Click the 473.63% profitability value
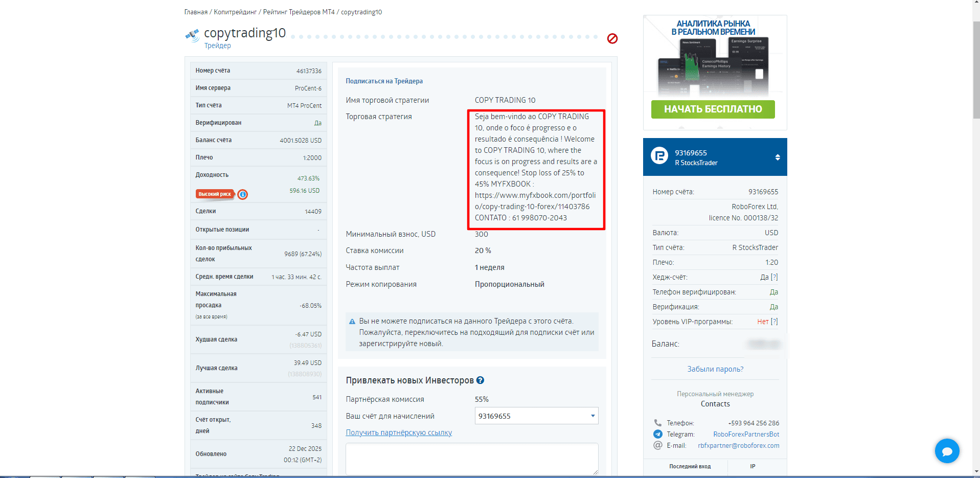This screenshot has height=478, width=980. [308, 178]
